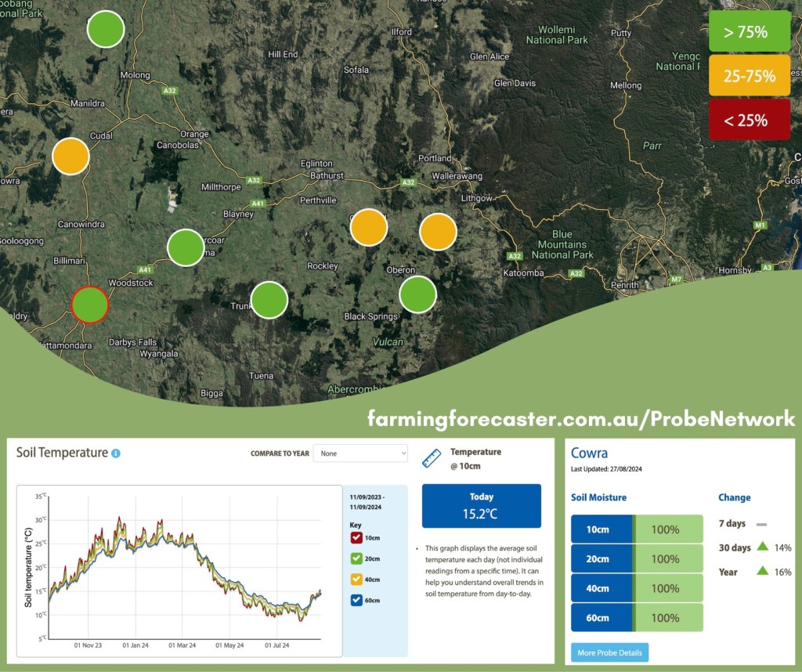Uncheck the 20cm series in chart key
This screenshot has width=802, height=672.
(356, 558)
